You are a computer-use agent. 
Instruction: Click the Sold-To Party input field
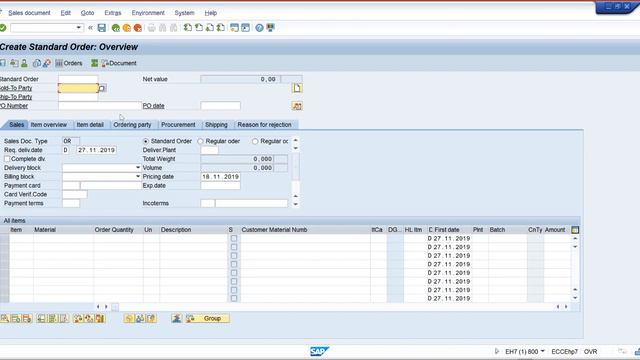point(78,88)
